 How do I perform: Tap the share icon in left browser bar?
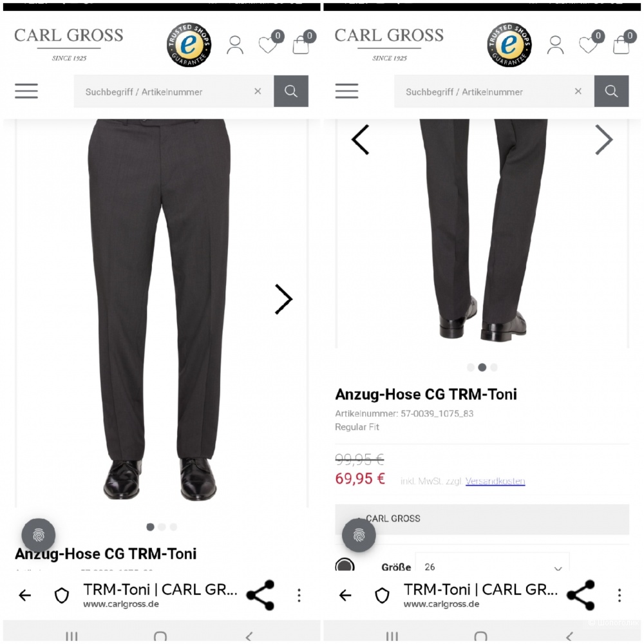(260, 594)
